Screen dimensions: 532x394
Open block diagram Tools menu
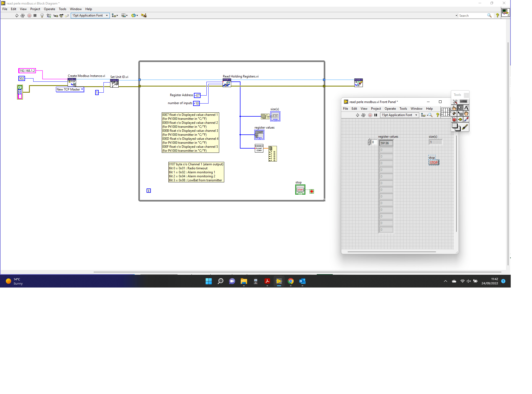coord(63,9)
